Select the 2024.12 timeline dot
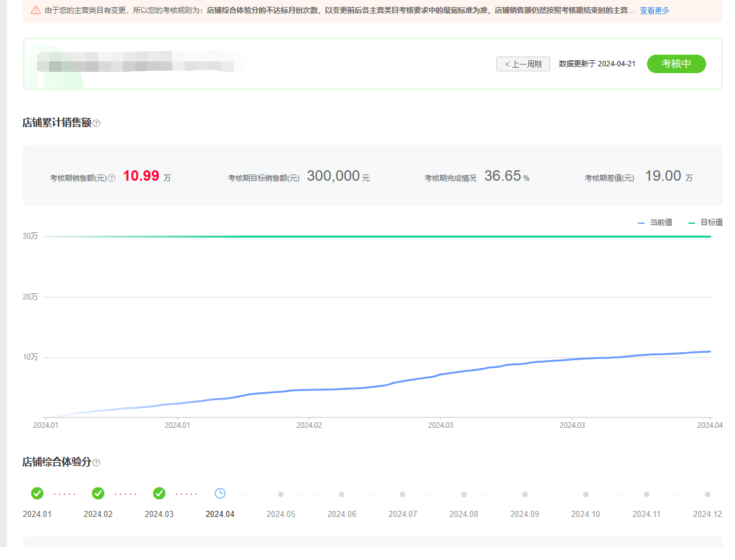Viewport: 735px width, 560px height. 707,494
